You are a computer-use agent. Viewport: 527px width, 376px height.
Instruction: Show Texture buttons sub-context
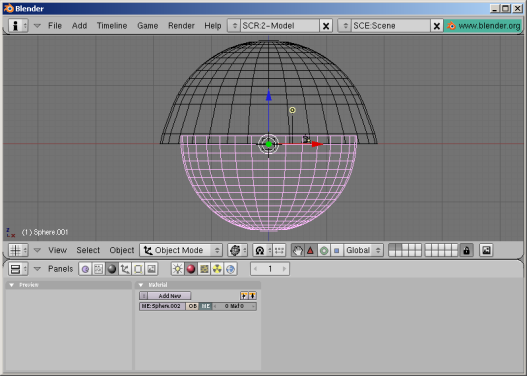coord(204,269)
